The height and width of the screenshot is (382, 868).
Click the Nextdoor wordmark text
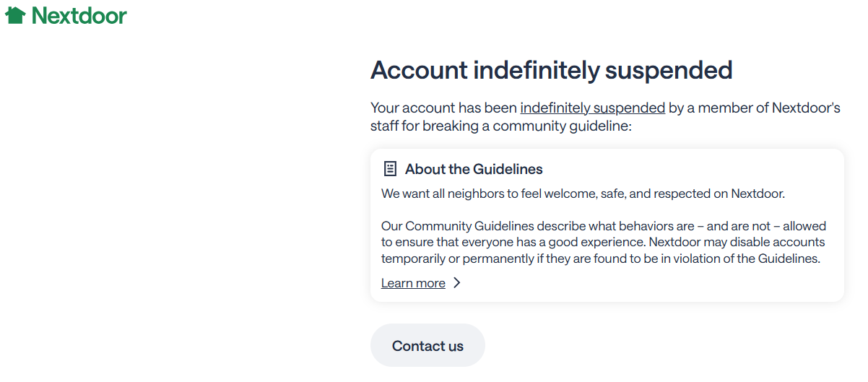(x=79, y=15)
